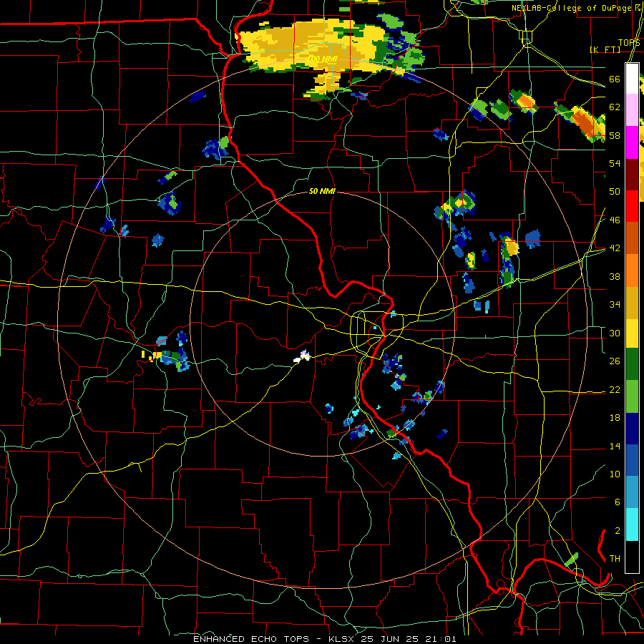
Task: Select the "10" legend value
Action: [x=615, y=474]
